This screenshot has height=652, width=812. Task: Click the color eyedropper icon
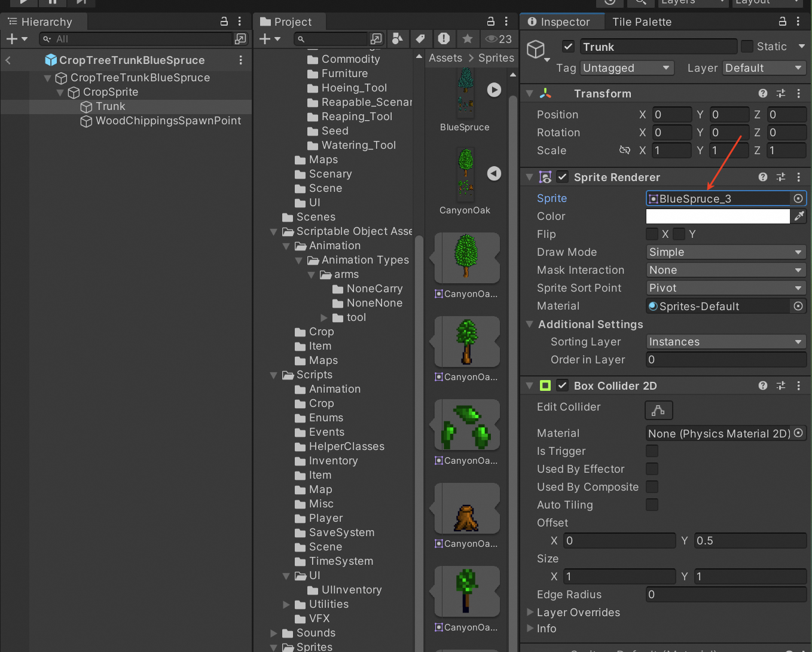tap(799, 216)
